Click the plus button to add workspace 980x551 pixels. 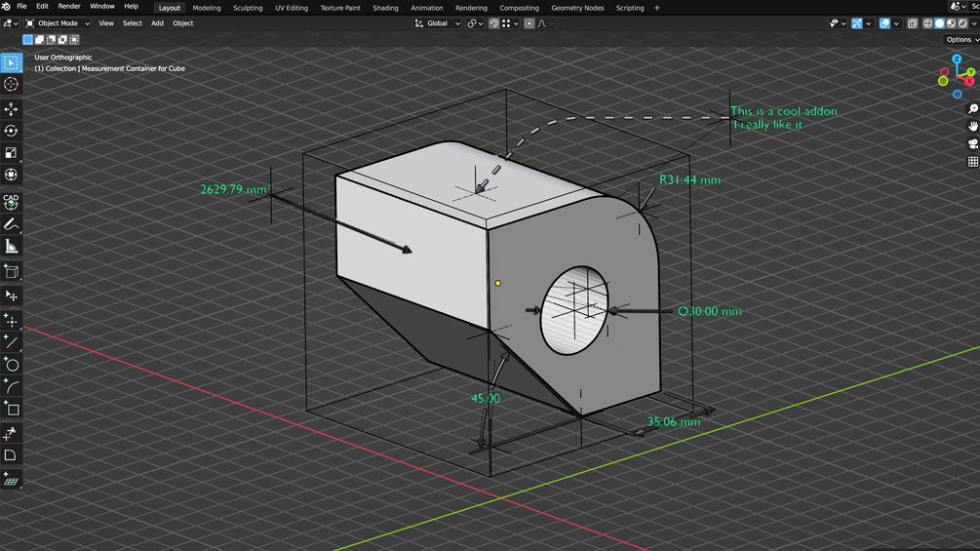click(x=656, y=8)
